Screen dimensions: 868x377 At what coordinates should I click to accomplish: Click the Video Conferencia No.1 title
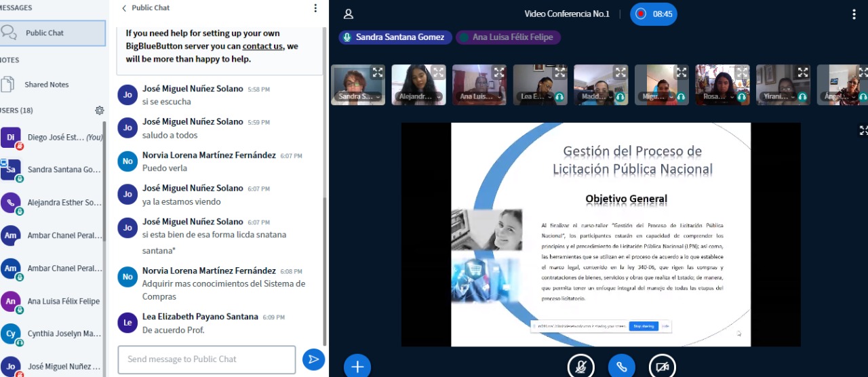pos(567,14)
